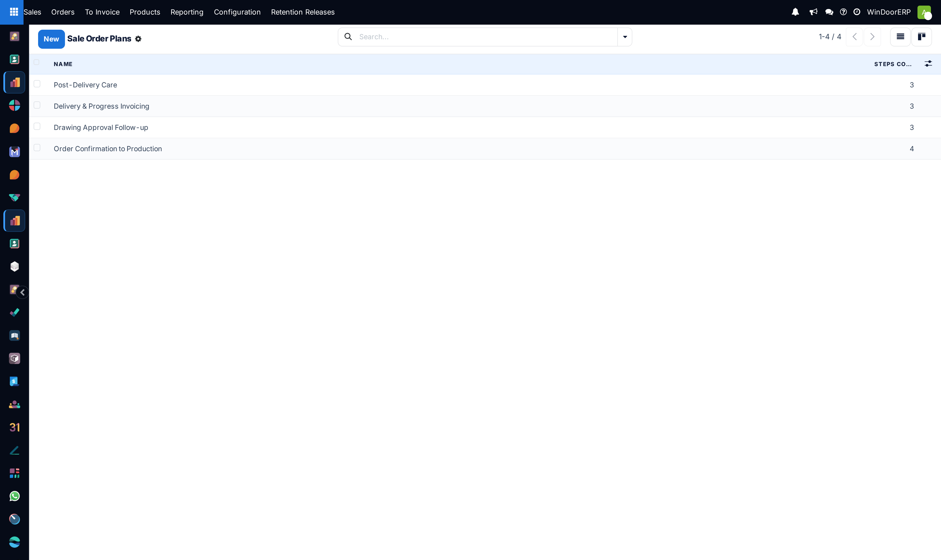Open the blue wave app in sidebar
The width and height of the screenshot is (941, 560).
[x=14, y=542]
